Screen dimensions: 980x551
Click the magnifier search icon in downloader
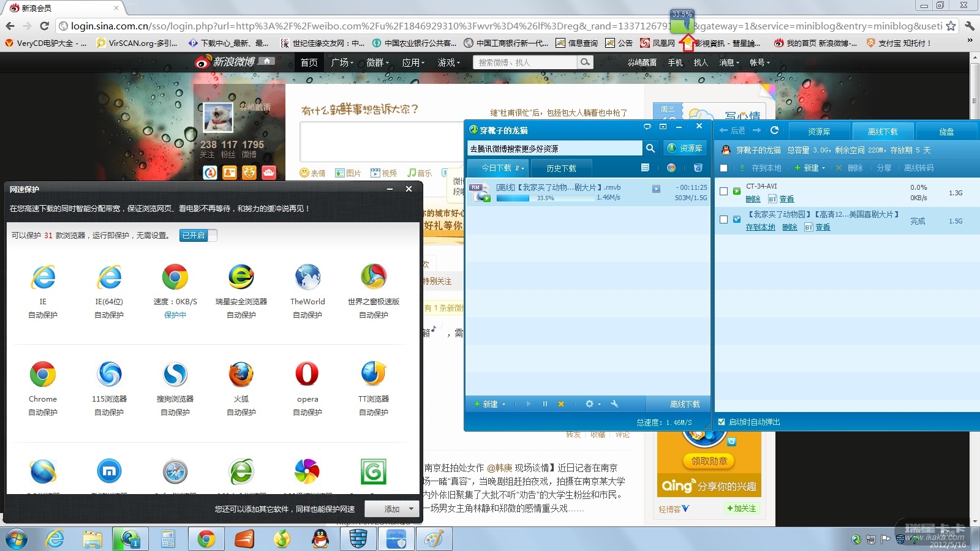pos(650,148)
